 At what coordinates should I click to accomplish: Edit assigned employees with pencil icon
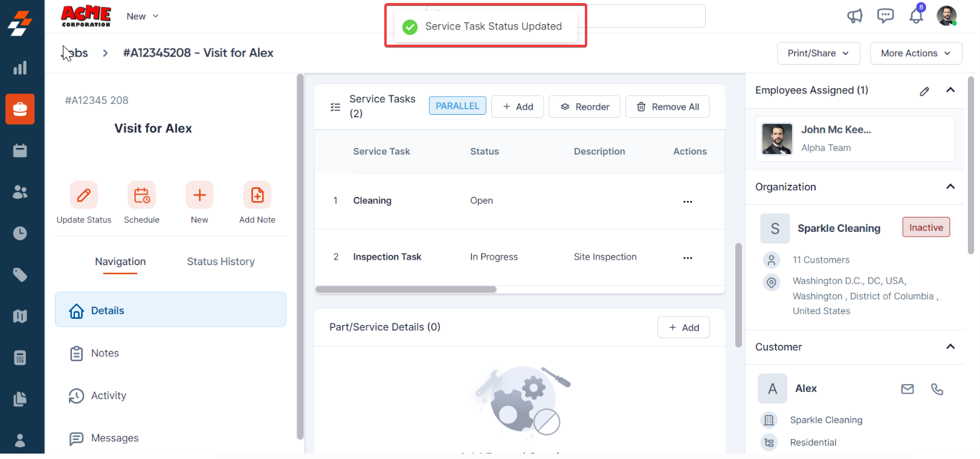click(924, 91)
